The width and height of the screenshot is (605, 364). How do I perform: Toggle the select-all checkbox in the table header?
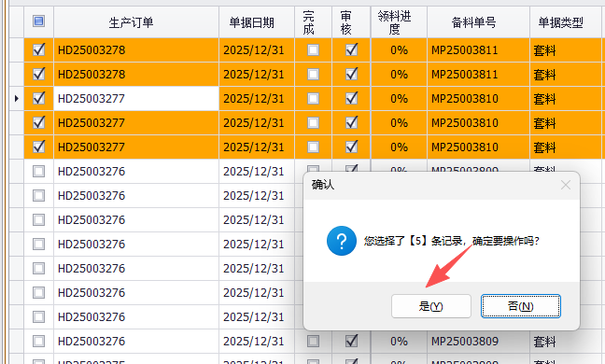pyautogui.click(x=38, y=21)
